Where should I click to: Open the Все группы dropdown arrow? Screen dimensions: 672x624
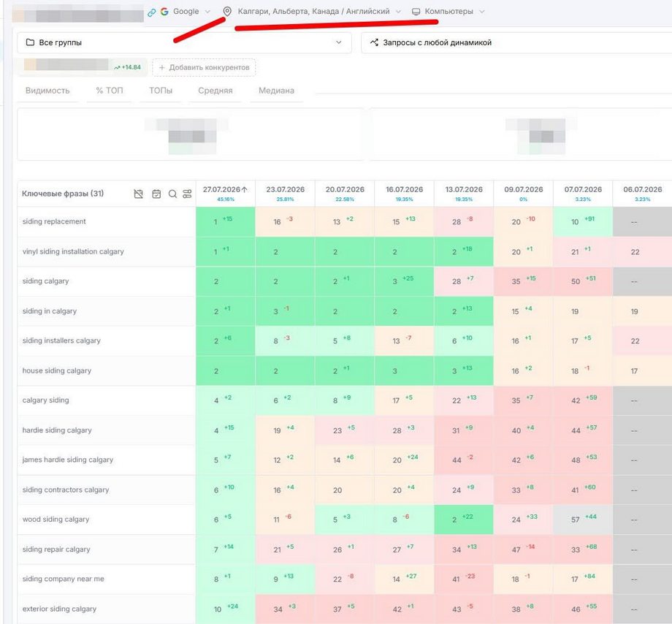click(339, 42)
